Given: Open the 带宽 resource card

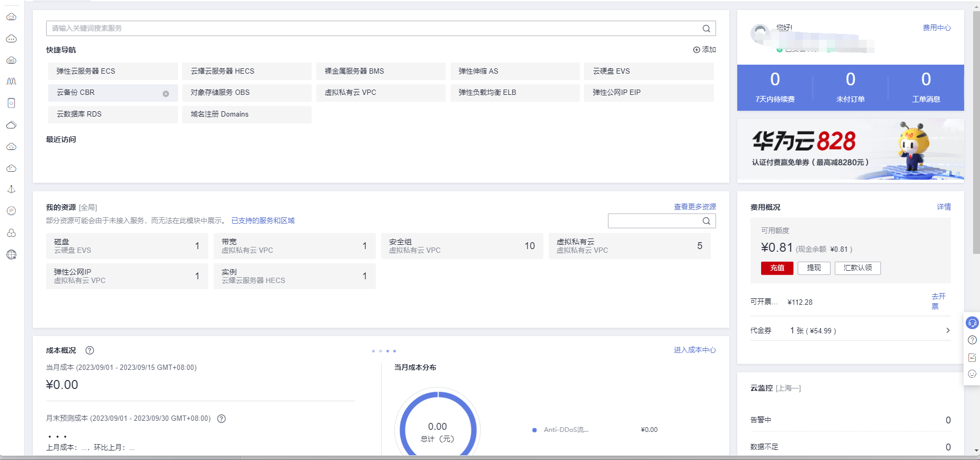Looking at the screenshot, I should 295,246.
